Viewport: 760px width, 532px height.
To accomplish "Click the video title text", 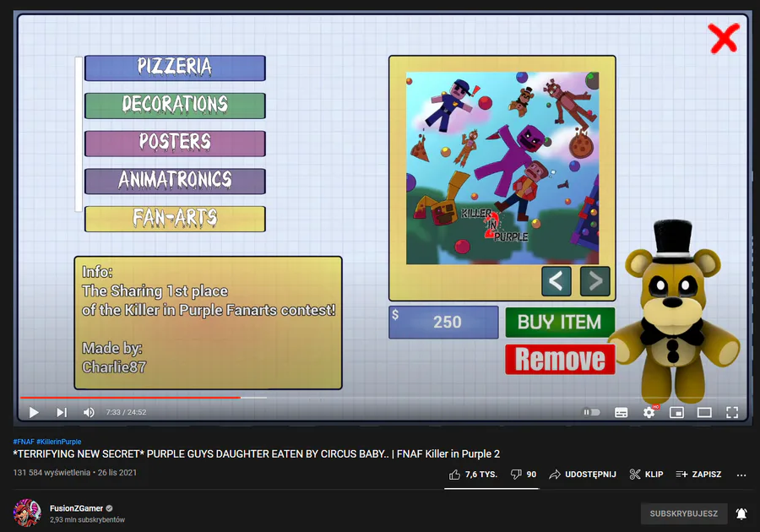I will (x=257, y=454).
